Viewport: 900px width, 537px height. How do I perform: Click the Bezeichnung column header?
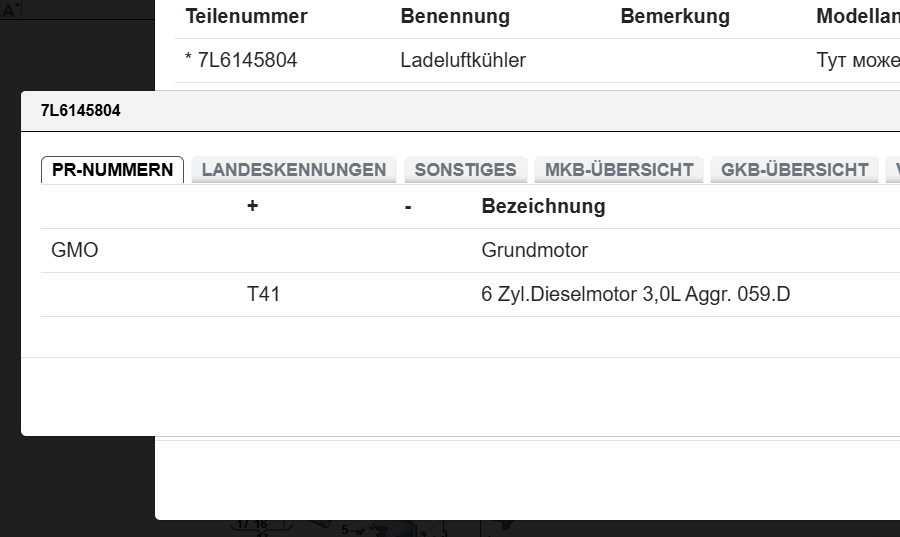click(543, 207)
